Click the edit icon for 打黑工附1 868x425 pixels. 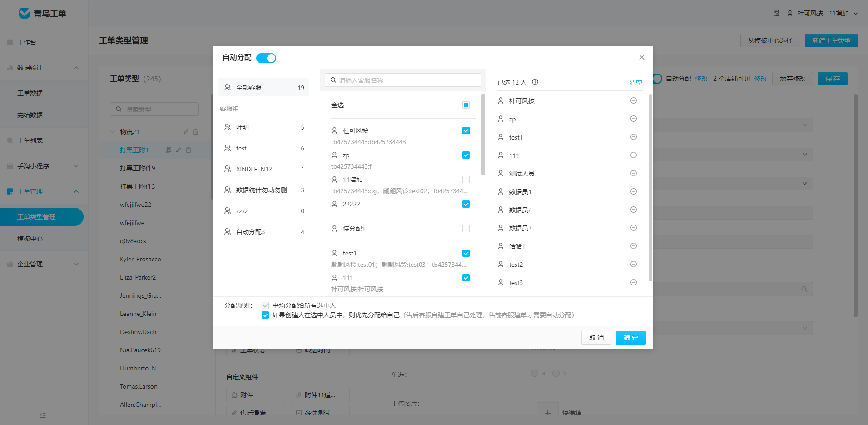click(179, 150)
